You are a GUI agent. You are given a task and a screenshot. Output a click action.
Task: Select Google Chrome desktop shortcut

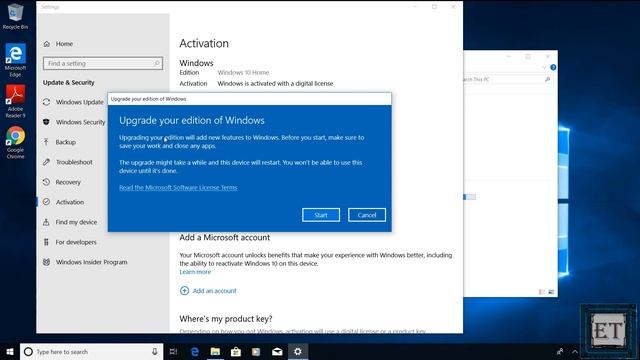point(15,142)
